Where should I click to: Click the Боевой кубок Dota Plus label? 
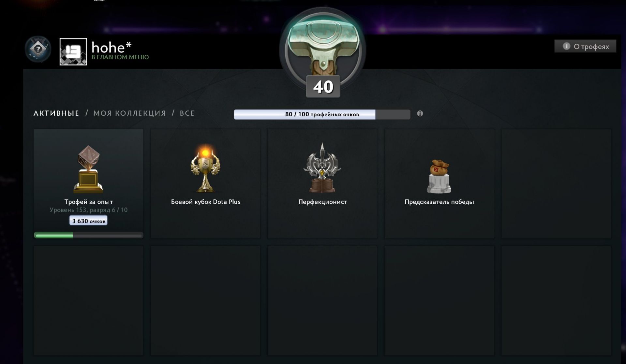[x=206, y=202]
